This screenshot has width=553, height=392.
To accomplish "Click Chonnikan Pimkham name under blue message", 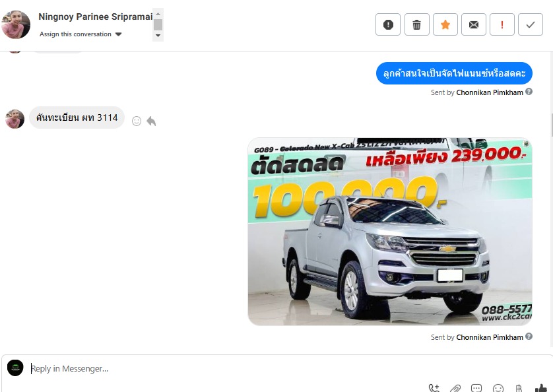I will point(490,92).
